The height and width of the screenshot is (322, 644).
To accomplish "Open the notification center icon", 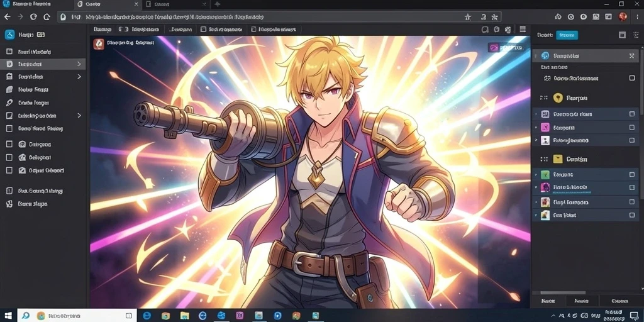I will 634,316.
